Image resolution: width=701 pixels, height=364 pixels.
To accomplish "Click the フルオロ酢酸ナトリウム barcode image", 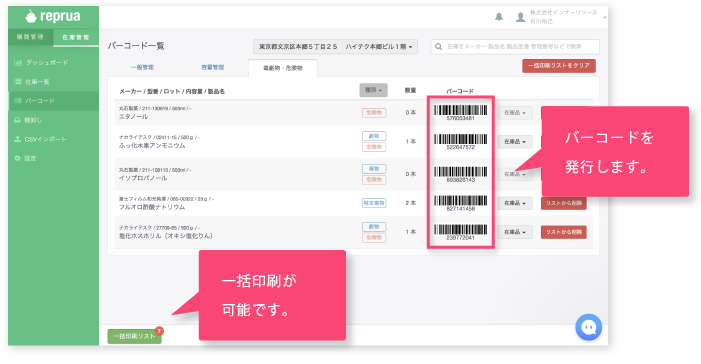I will point(460,203).
